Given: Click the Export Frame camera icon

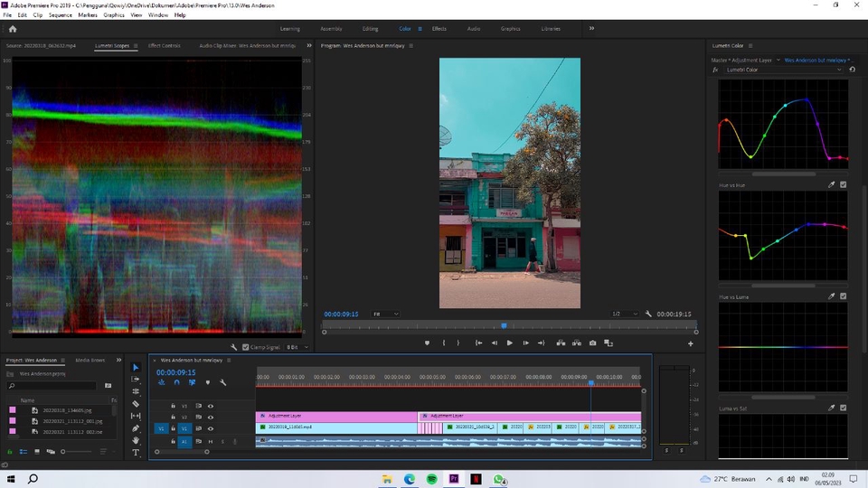Looking at the screenshot, I should coord(592,343).
